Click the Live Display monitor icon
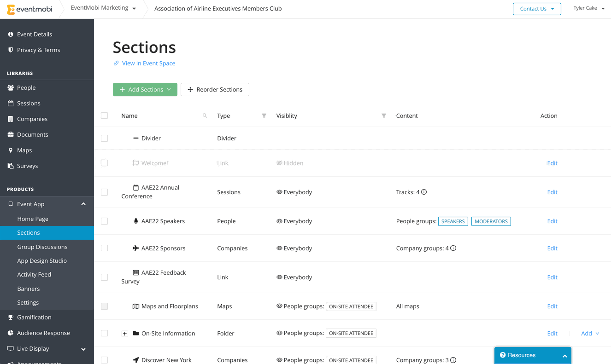Image resolution: width=611 pixels, height=364 pixels. click(x=11, y=348)
